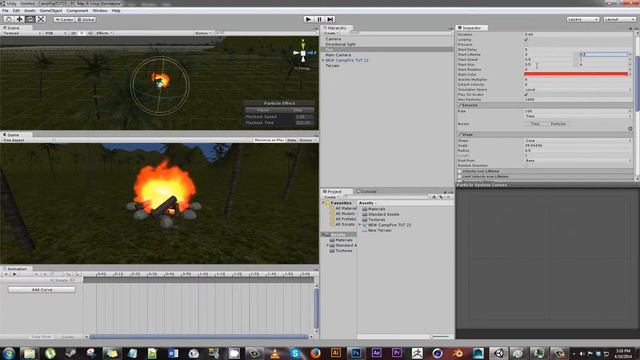Open Blender from taskbar
640x360 pixels.
coord(458,353)
